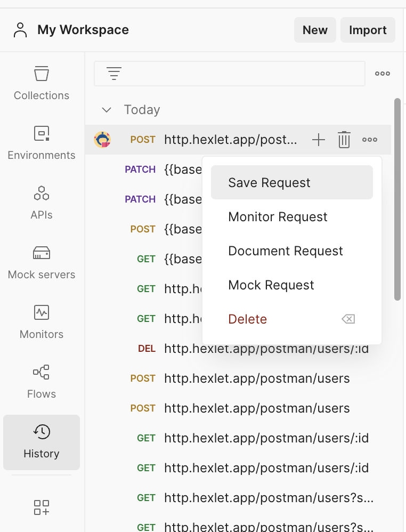The image size is (406, 532).
Task: Click the three-dot menu on hovered POST request
Action: pyautogui.click(x=370, y=140)
